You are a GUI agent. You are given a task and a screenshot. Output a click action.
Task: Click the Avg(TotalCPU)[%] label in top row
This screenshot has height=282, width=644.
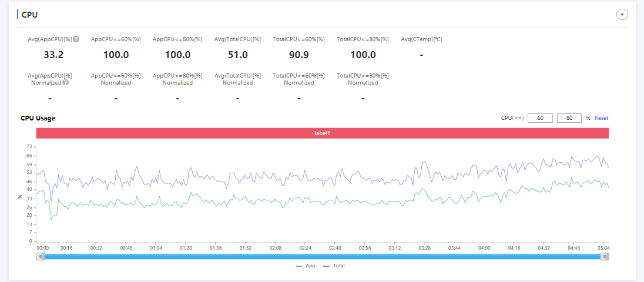238,39
